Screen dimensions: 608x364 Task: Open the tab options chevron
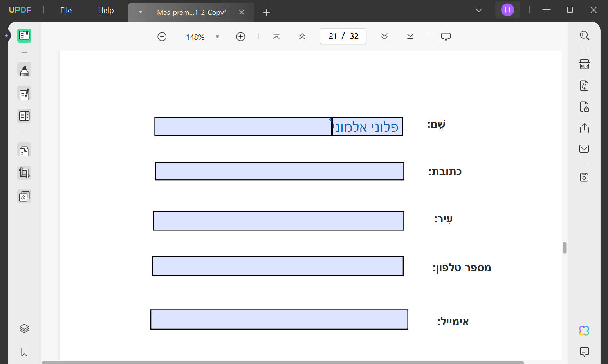pos(140,12)
